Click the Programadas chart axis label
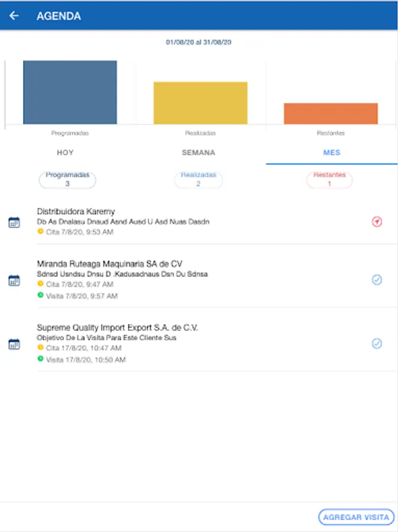 tap(70, 133)
